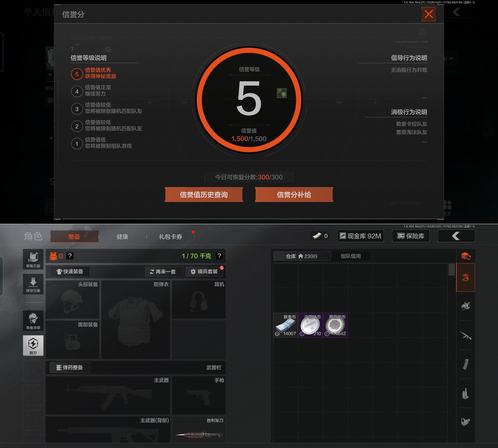Click the 保存方案 save icon

click(33, 284)
